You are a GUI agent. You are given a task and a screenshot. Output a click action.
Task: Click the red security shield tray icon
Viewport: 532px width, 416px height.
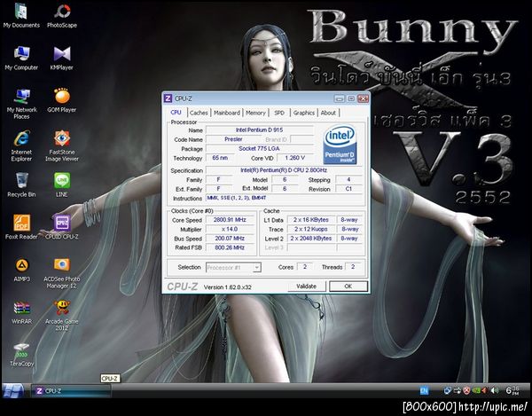(x=466, y=391)
